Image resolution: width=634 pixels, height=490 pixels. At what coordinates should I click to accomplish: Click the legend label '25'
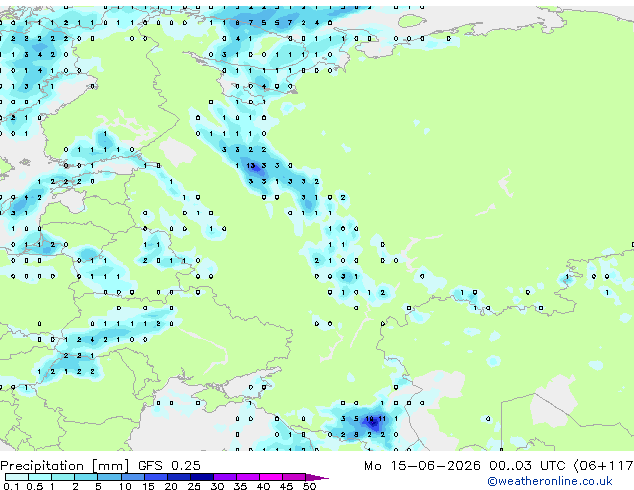194,486
